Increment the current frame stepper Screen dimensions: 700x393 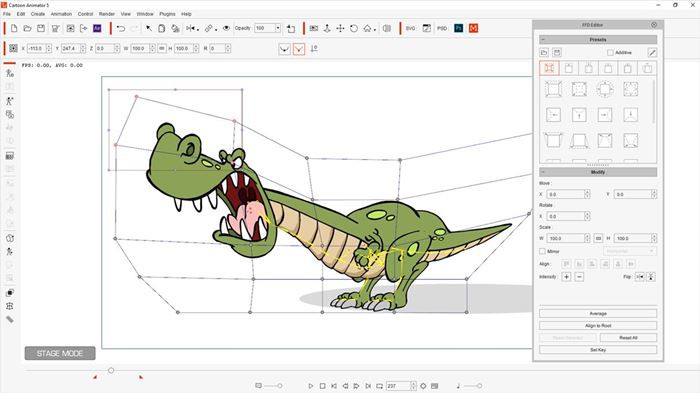point(413,384)
